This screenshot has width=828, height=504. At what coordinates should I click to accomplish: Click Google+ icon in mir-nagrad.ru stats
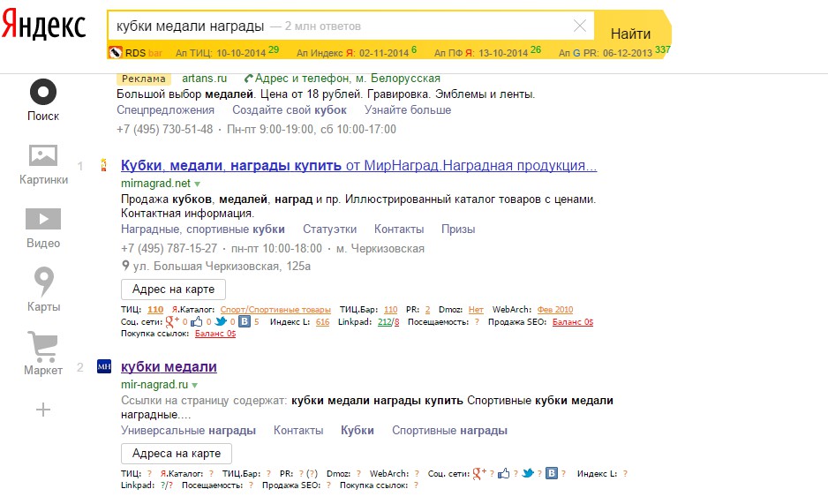coord(479,473)
